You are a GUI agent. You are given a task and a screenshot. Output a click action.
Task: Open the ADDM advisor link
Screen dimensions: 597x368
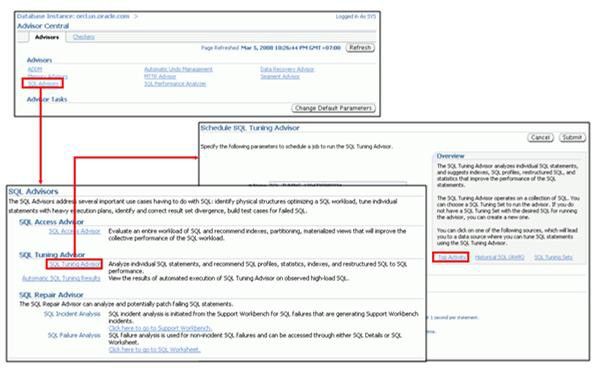(35, 69)
